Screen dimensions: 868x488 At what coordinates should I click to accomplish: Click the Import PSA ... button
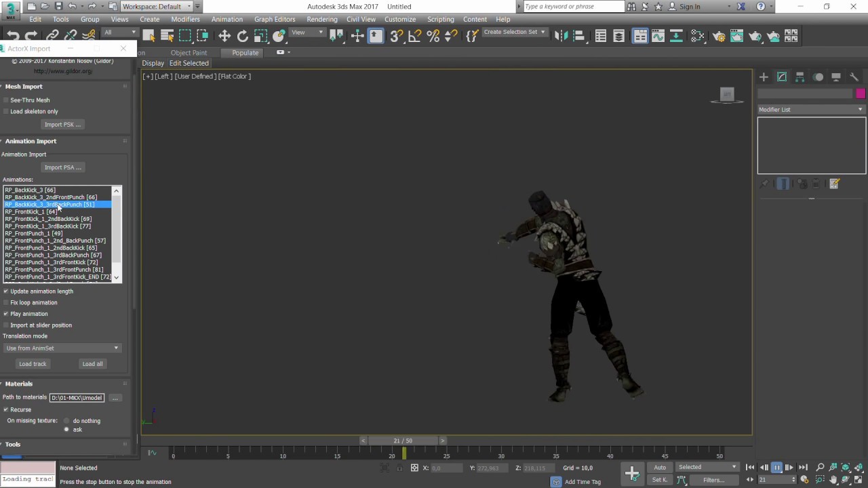pyautogui.click(x=62, y=167)
